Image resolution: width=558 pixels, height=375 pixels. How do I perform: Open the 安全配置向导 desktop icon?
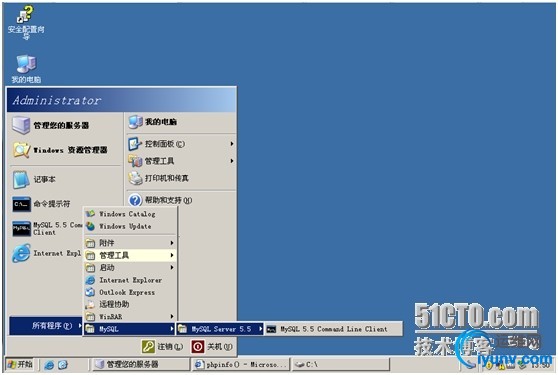(26, 23)
